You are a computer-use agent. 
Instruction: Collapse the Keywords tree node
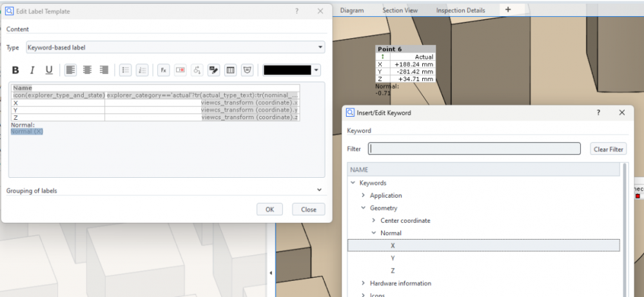tap(353, 183)
